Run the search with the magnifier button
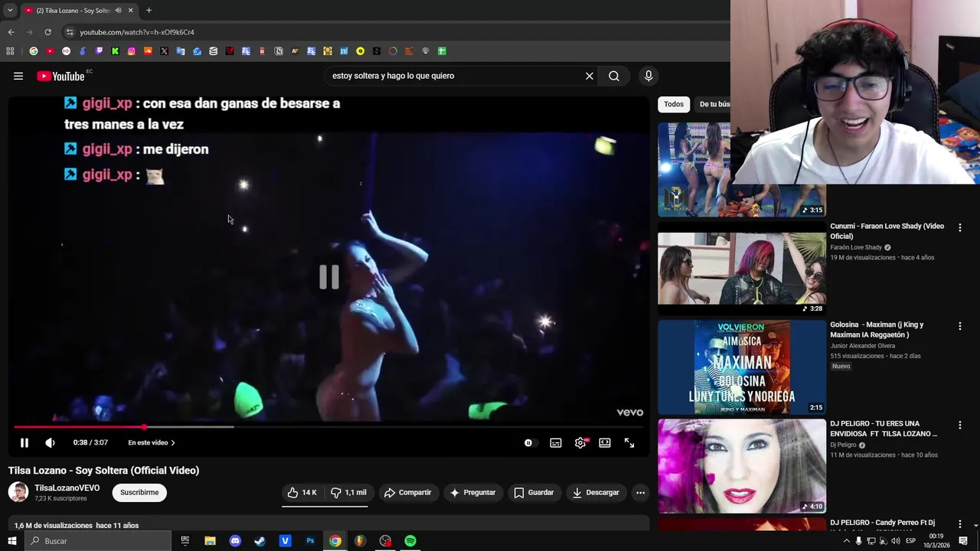This screenshot has height=551, width=980. [614, 76]
